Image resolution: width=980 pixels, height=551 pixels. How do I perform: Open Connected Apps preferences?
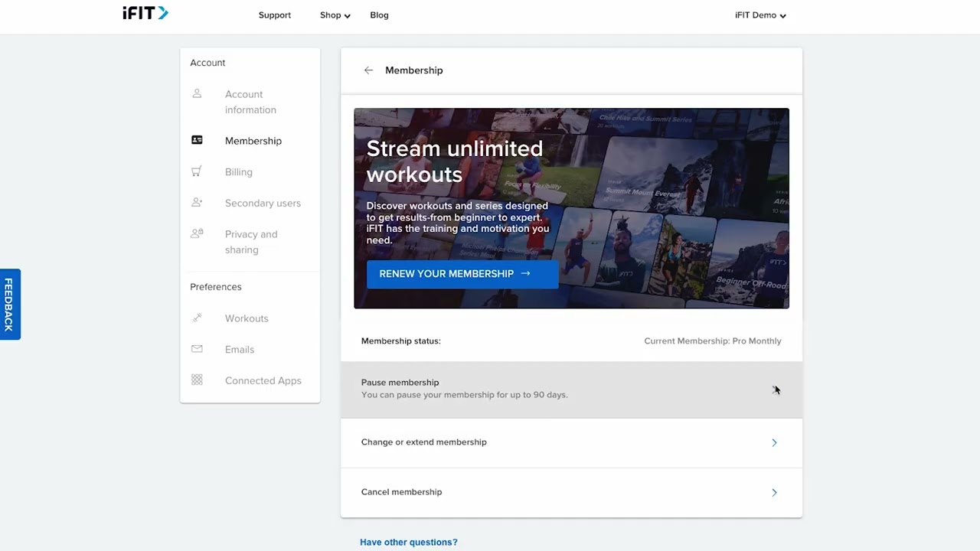[263, 380]
